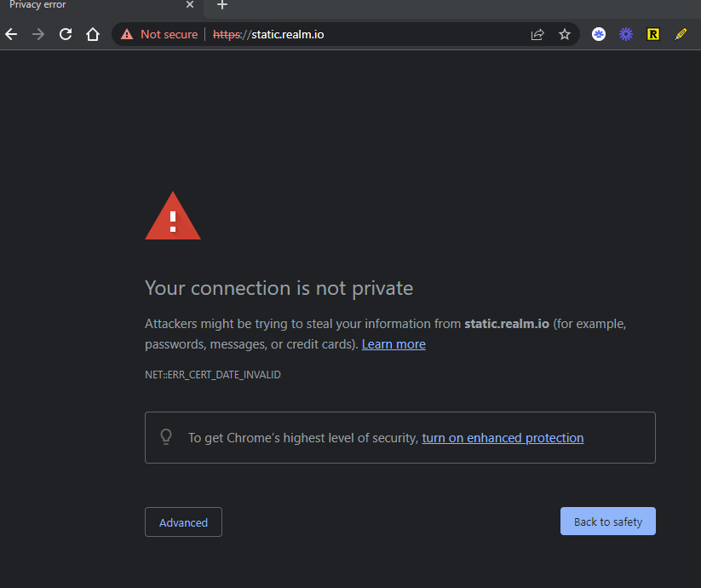Navigate back using the back arrow
701x588 pixels.
coord(10,34)
